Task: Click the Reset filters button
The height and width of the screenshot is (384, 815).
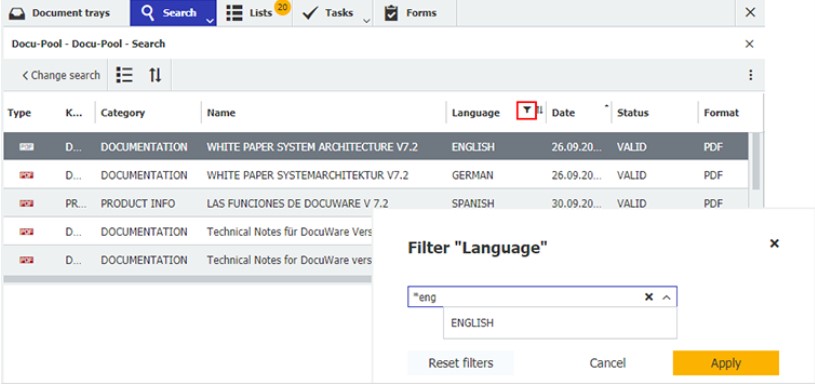Action: click(461, 363)
